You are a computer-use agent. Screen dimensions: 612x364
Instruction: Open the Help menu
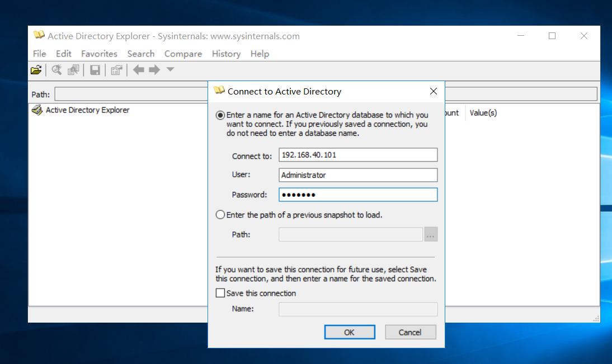pos(260,54)
